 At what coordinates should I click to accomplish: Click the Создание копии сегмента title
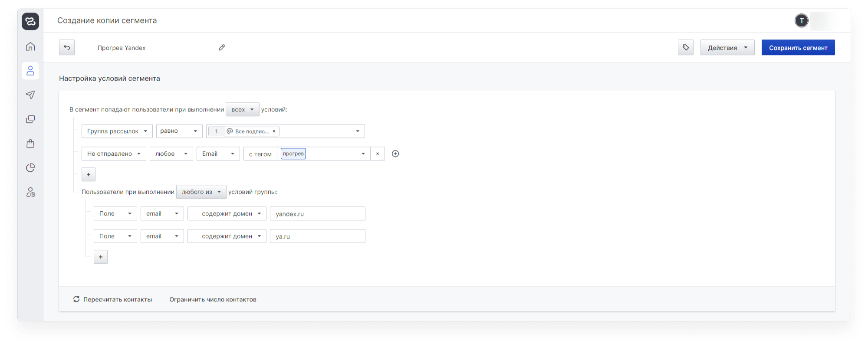(107, 20)
